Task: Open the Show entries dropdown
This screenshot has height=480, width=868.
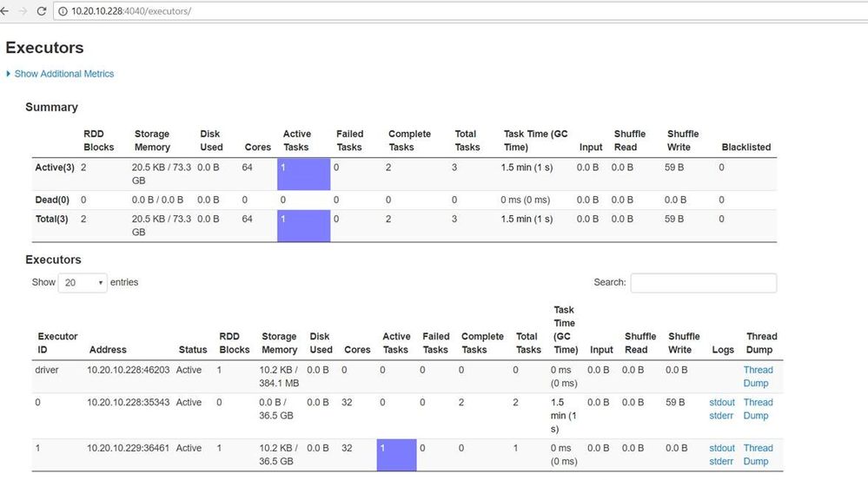Action: tap(83, 283)
